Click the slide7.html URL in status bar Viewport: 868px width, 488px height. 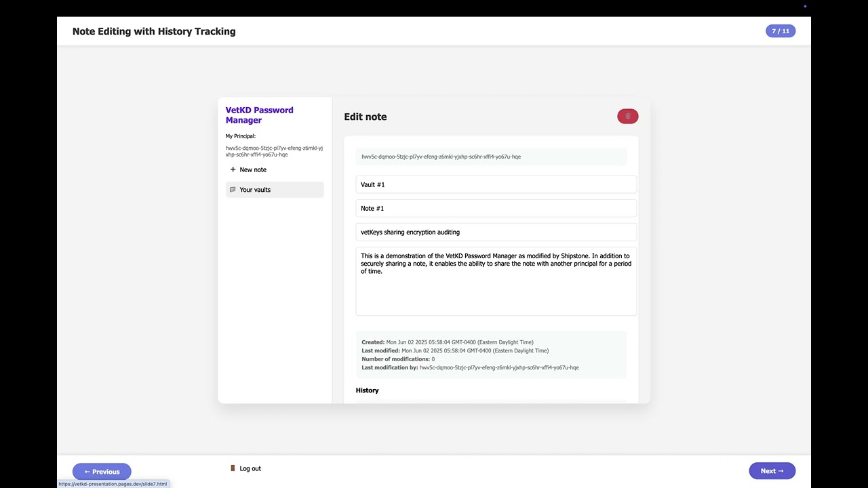113,484
